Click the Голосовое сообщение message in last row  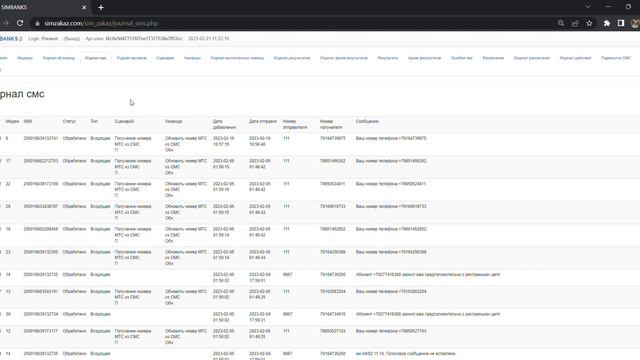coord(406,354)
